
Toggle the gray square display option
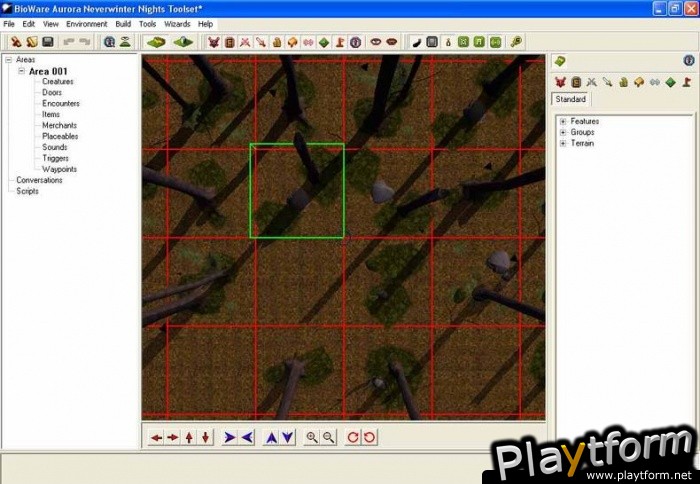(x=432, y=42)
